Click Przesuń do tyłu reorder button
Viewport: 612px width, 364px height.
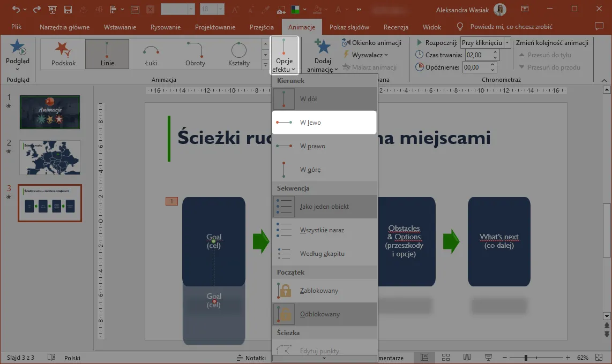[544, 55]
